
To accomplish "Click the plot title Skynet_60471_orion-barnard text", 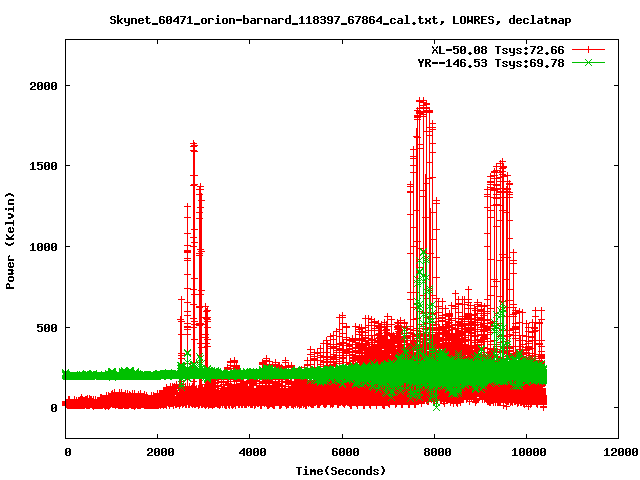I will point(340,20).
